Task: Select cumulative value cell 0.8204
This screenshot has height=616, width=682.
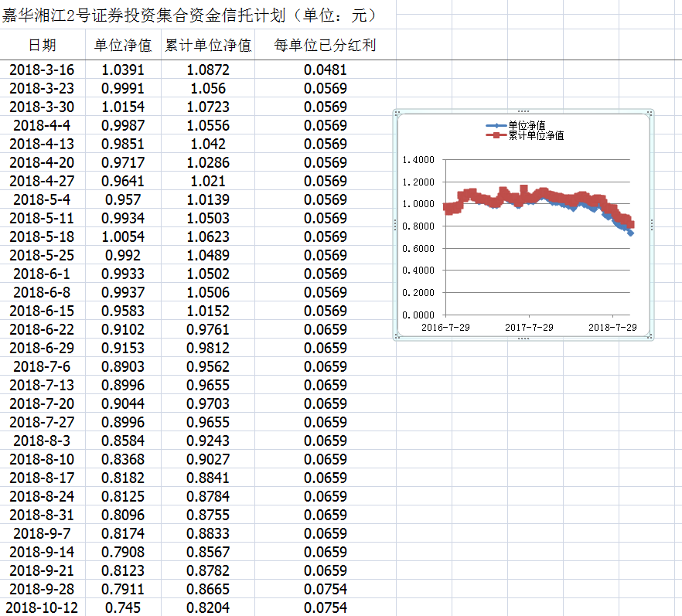Action: click(208, 607)
